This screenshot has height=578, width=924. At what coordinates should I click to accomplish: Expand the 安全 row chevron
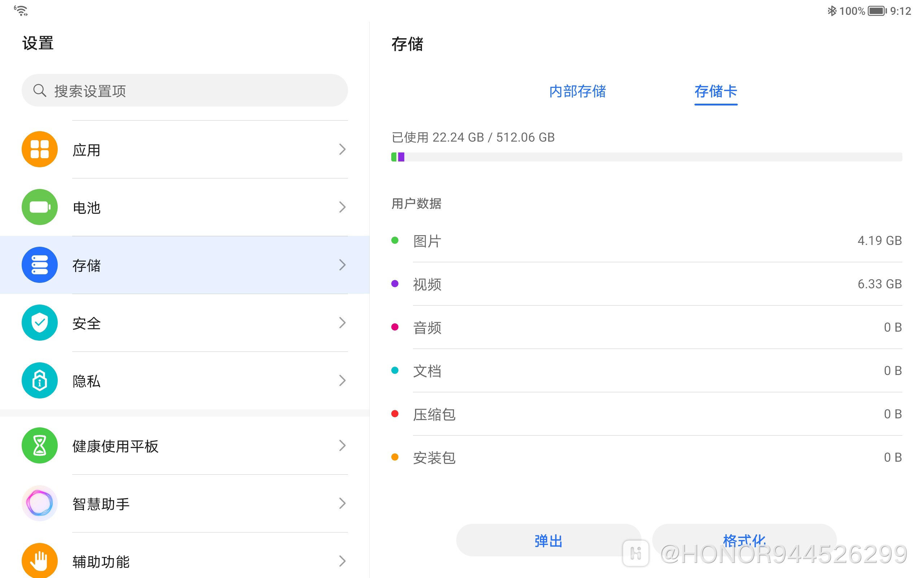click(343, 323)
